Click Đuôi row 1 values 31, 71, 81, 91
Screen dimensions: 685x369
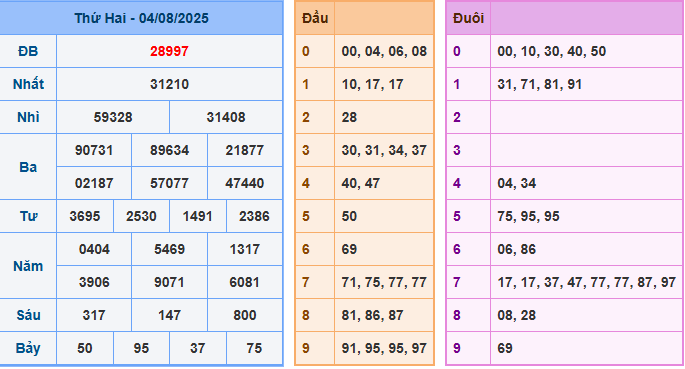540,84
